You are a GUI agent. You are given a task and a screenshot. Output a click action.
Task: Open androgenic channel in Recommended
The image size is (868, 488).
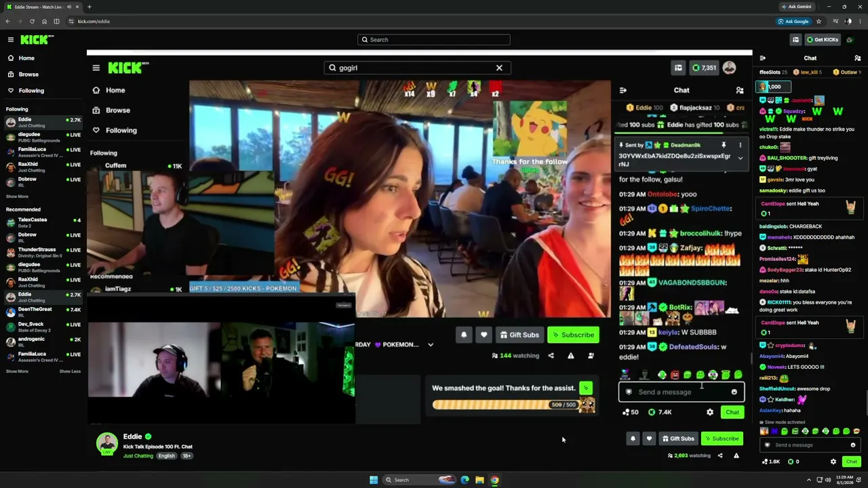[43, 341]
